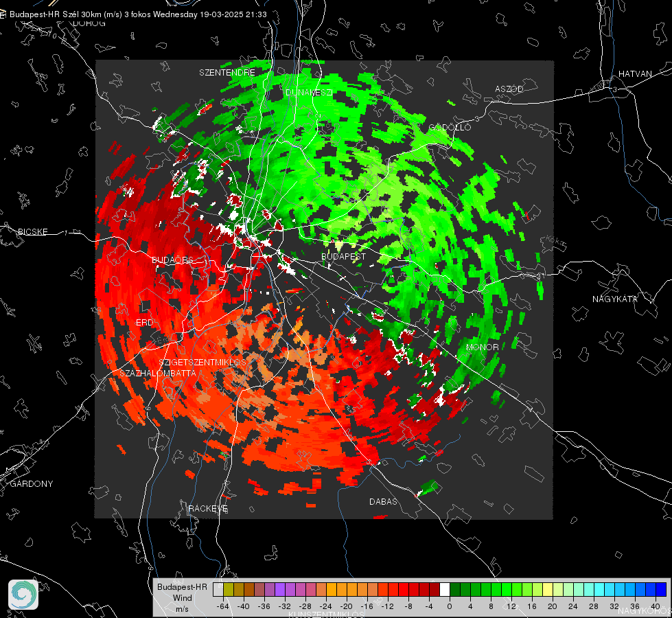The image size is (672, 618).
Task: Click the HATVAN town label
Action: 635,73
